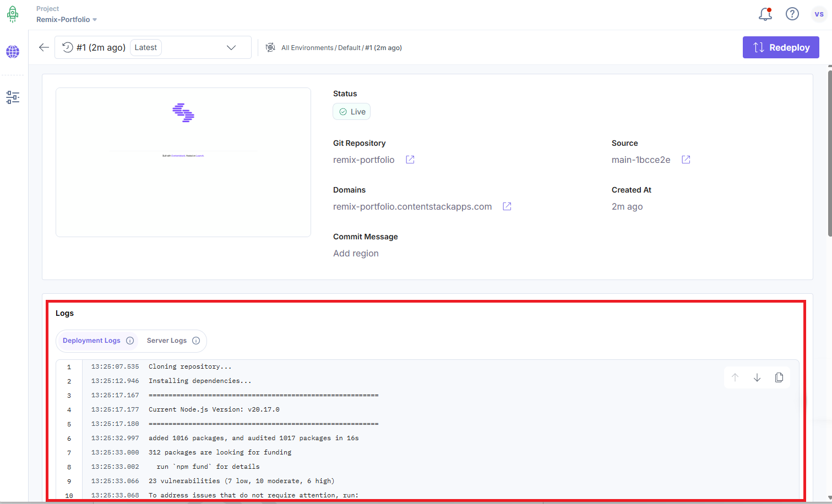Click the Live status badge
The width and height of the screenshot is (832, 504).
pyautogui.click(x=352, y=112)
